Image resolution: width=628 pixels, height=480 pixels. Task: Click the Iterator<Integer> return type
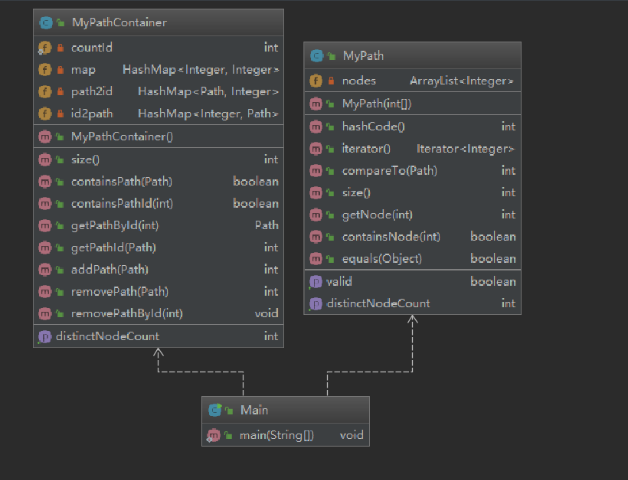coord(465,149)
